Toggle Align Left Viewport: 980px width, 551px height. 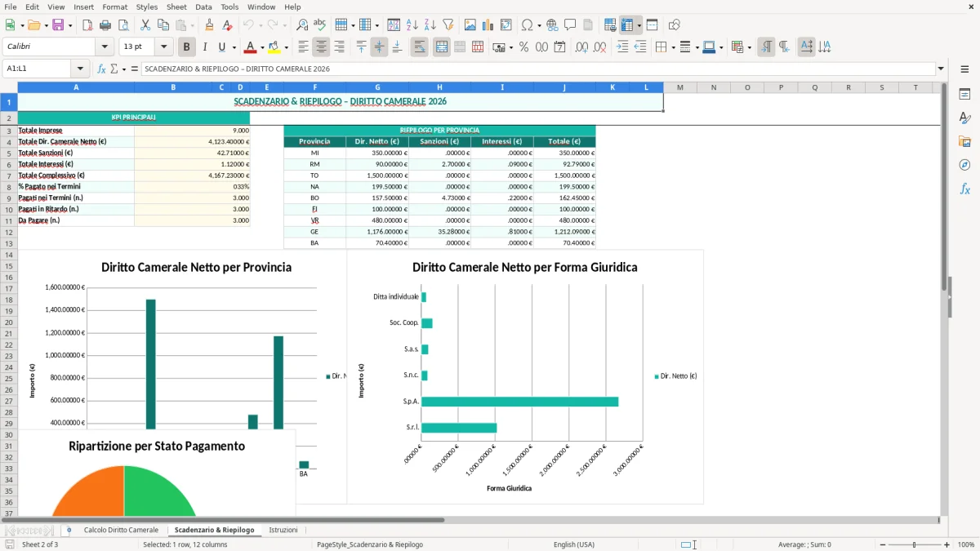point(303,47)
